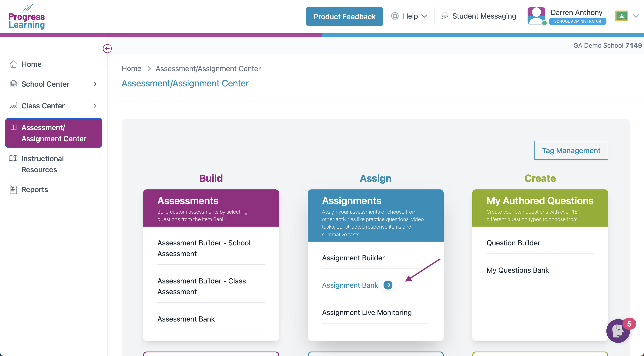Click Darren Anthony's profile avatar
Viewport: 644px width, 356px height.
click(x=536, y=16)
